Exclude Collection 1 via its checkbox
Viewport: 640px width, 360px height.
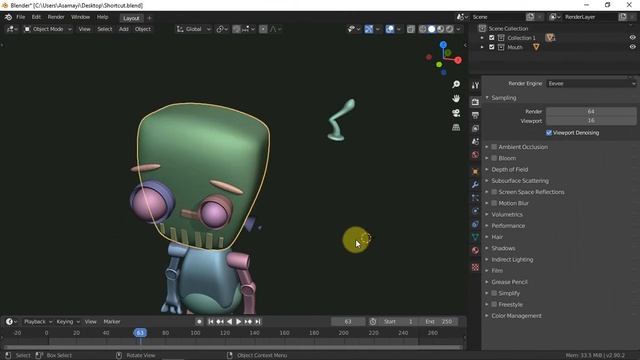(x=492, y=38)
